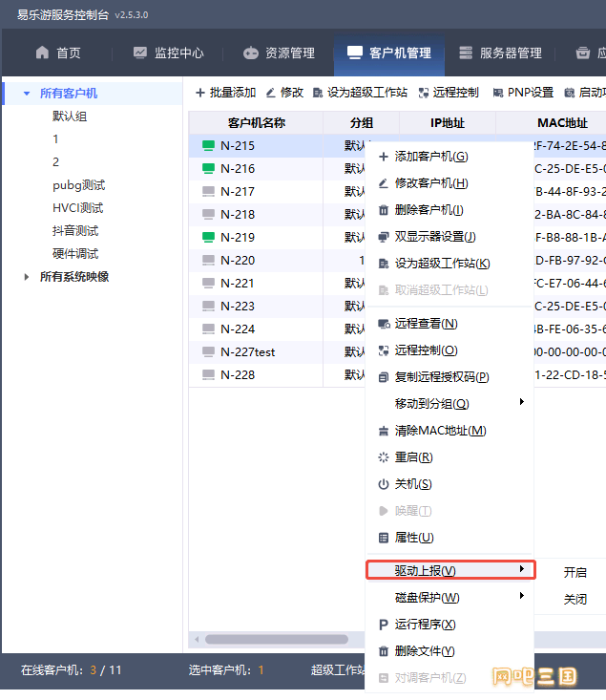This screenshot has width=606, height=700.
Task: Click the N-216 online status icon
Action: pos(208,169)
